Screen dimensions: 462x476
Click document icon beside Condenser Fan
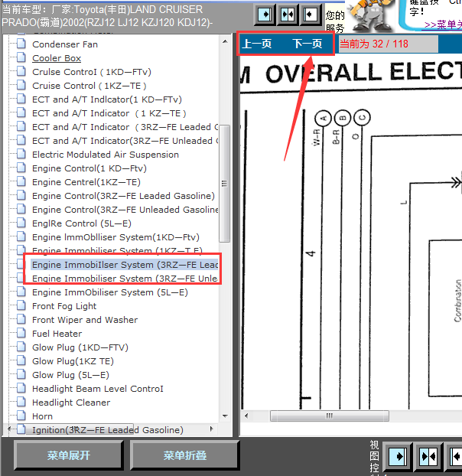[21, 44]
